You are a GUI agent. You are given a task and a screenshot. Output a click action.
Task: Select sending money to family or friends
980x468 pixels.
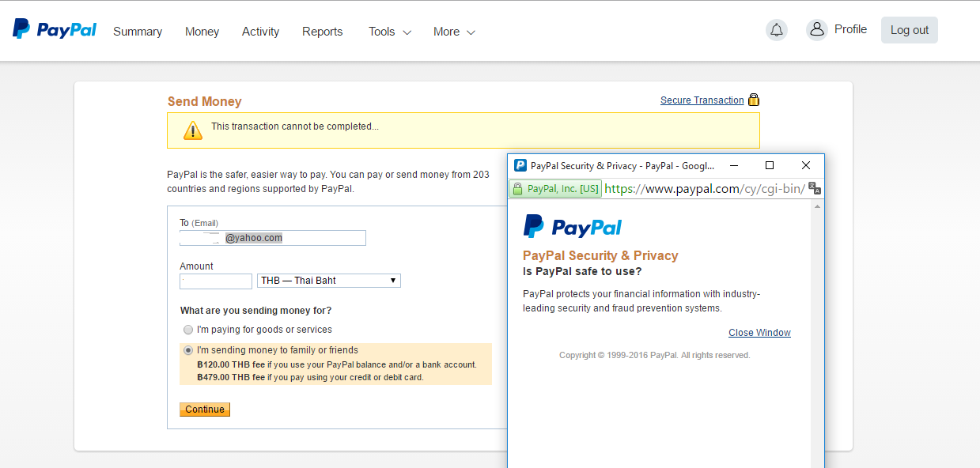188,350
